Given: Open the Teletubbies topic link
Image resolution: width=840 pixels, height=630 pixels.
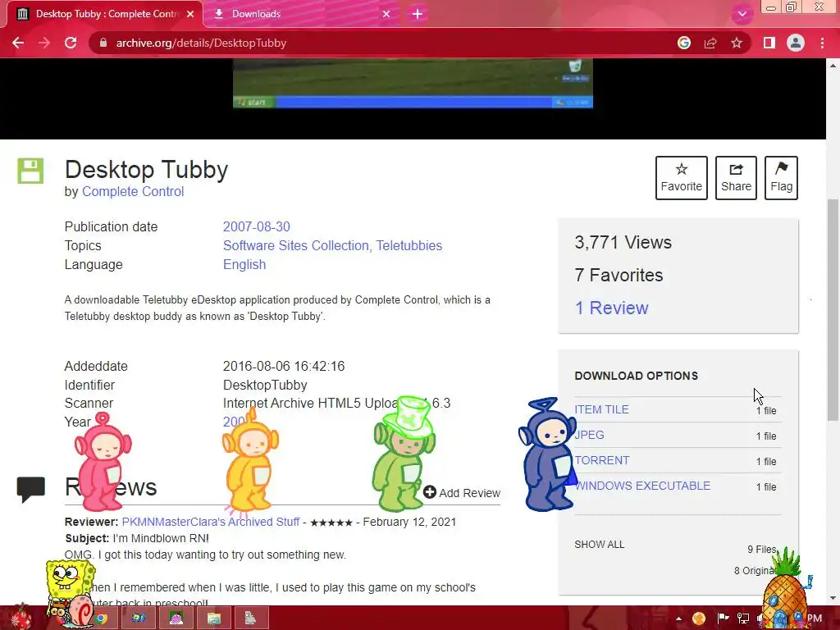Looking at the screenshot, I should [409, 245].
